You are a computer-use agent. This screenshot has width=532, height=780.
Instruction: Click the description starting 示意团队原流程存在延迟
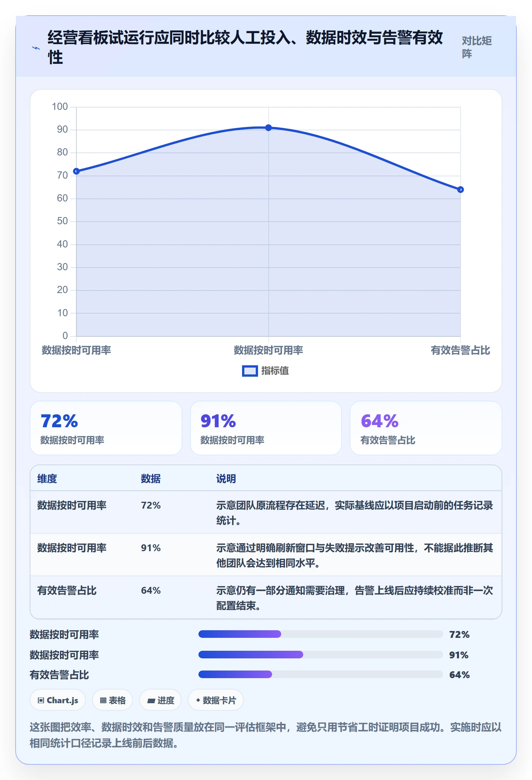[355, 513]
